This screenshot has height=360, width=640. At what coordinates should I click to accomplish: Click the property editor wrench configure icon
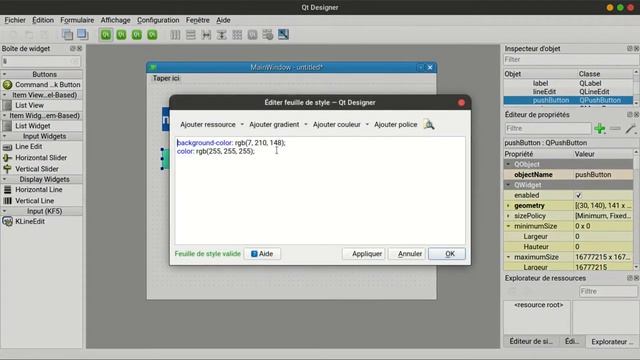click(631, 129)
